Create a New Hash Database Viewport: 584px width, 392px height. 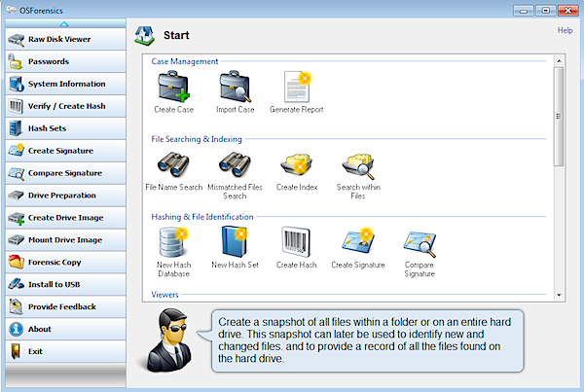(x=171, y=243)
